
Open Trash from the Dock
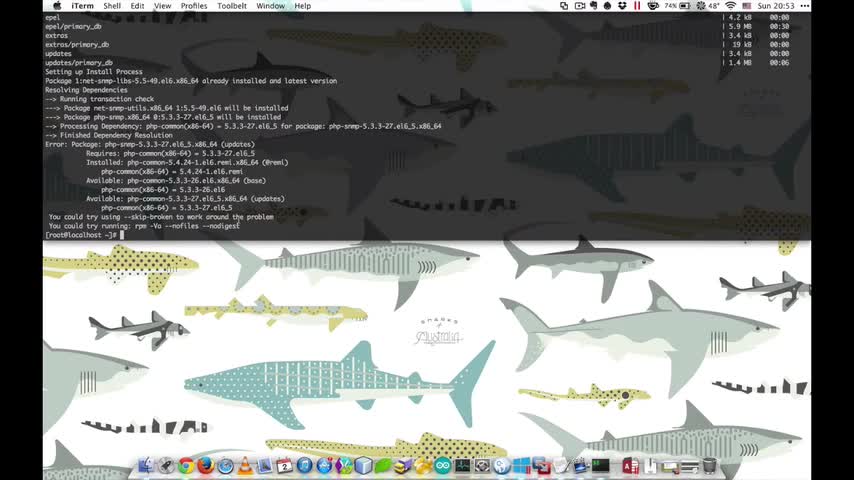pos(710,466)
